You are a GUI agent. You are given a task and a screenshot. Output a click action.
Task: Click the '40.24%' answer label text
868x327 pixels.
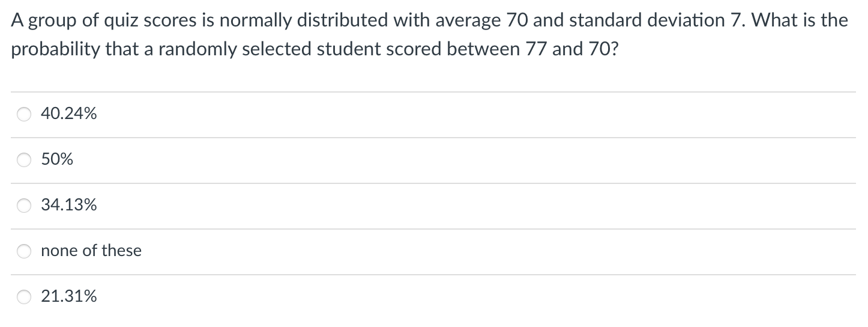[x=69, y=114]
